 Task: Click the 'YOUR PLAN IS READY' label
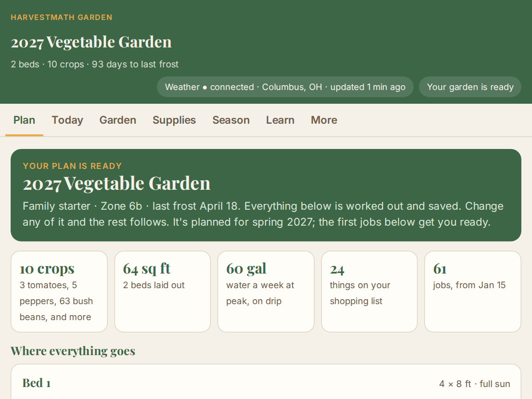72,166
